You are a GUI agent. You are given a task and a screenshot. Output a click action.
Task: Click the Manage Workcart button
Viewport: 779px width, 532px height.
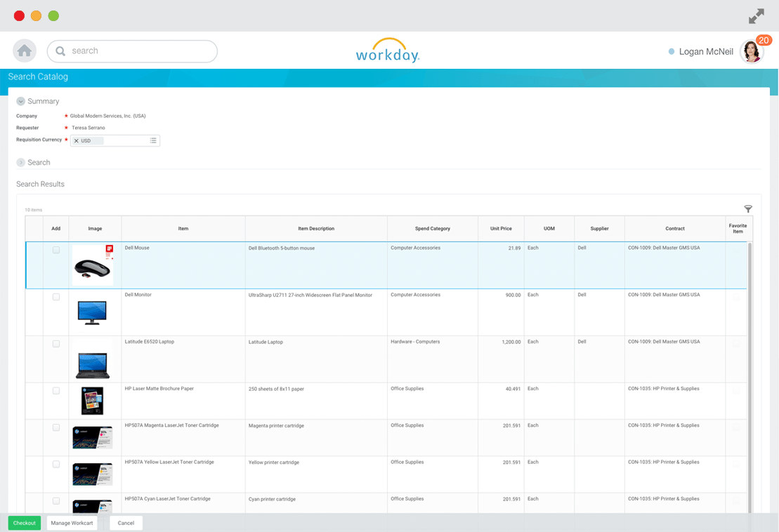coord(71,523)
